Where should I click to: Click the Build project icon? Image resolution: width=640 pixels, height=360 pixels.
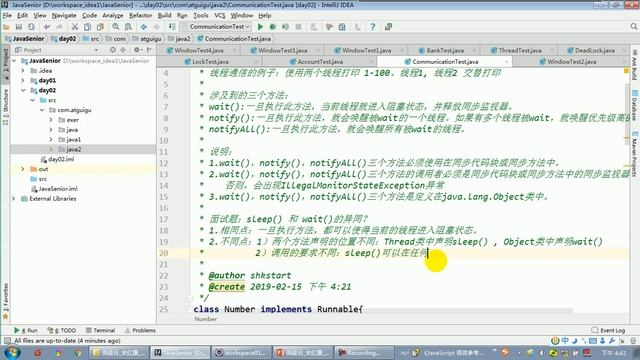pyautogui.click(x=172, y=27)
